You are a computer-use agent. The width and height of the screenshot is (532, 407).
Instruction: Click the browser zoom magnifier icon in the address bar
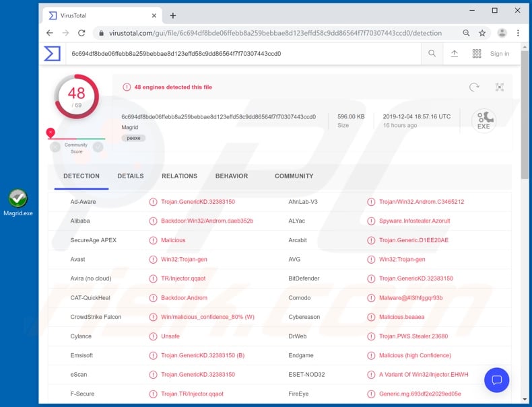(x=466, y=33)
